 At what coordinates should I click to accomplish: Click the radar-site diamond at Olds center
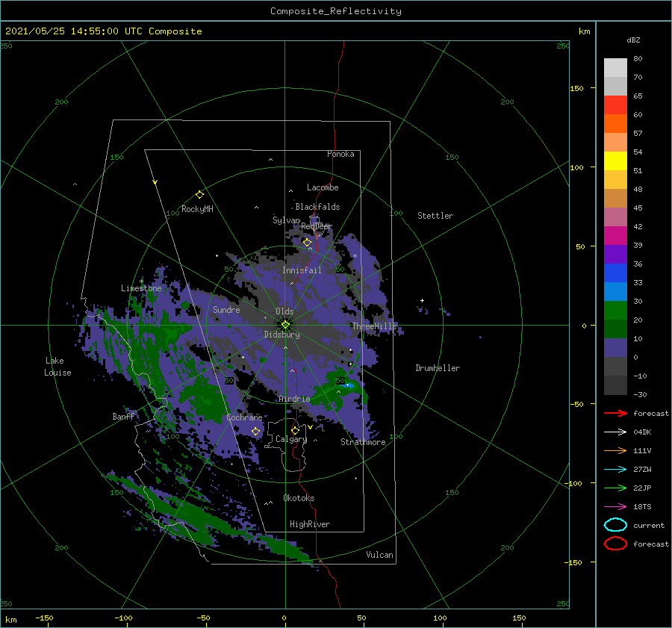click(285, 325)
